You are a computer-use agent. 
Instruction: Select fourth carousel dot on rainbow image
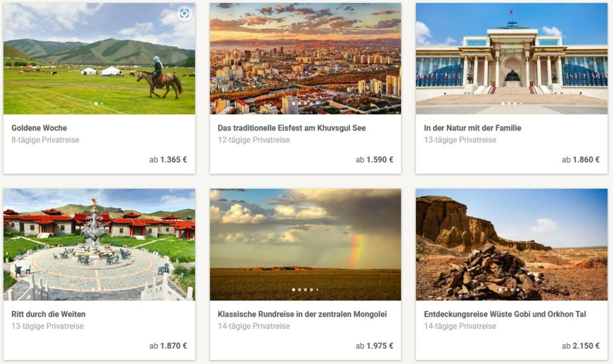pyautogui.click(x=311, y=290)
